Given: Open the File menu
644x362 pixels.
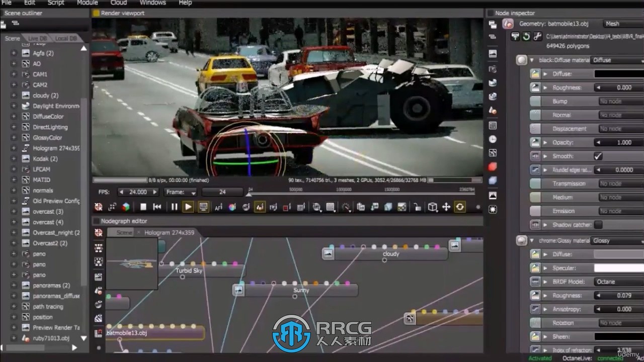Looking at the screenshot, I should (x=6, y=3).
